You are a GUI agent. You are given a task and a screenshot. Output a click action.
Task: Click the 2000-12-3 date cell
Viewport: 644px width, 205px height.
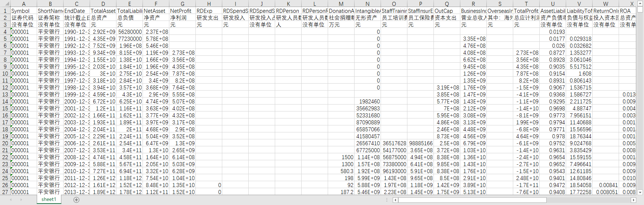click(x=77, y=102)
